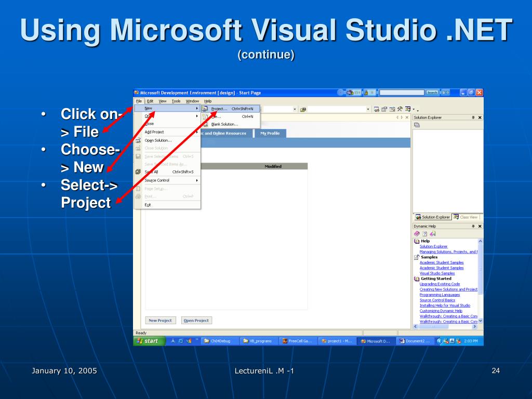Click the Properties Window toolbar icon
Viewport: 532px width, 399px height.
click(384, 109)
